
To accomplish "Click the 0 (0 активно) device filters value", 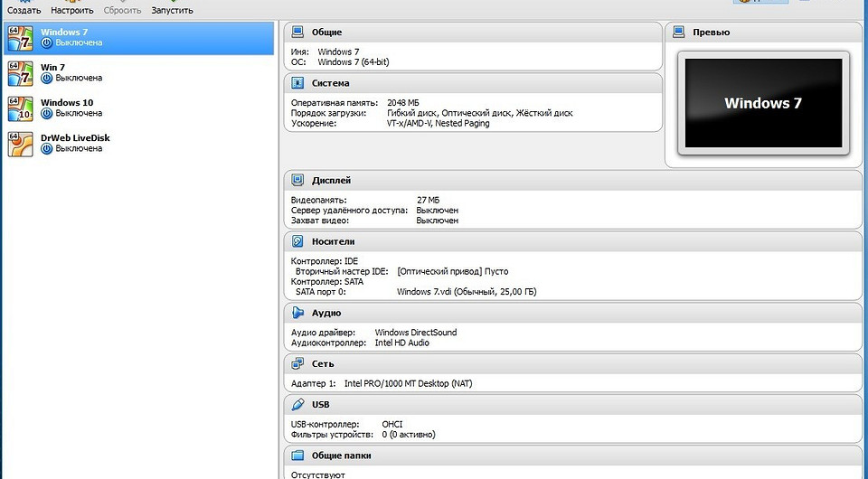I will pyautogui.click(x=409, y=435).
